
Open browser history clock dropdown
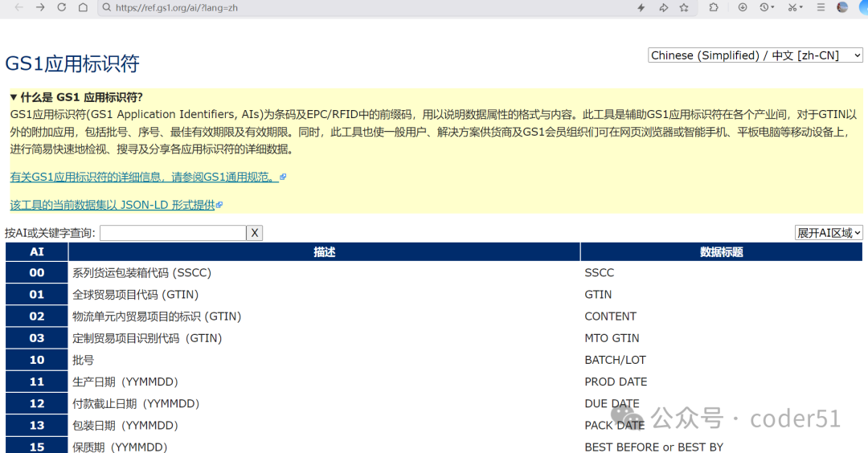[767, 8]
